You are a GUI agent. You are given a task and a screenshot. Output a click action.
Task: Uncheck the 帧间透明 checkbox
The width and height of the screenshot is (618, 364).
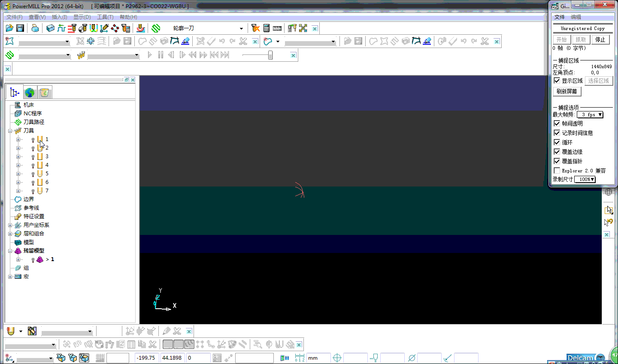pyautogui.click(x=557, y=123)
